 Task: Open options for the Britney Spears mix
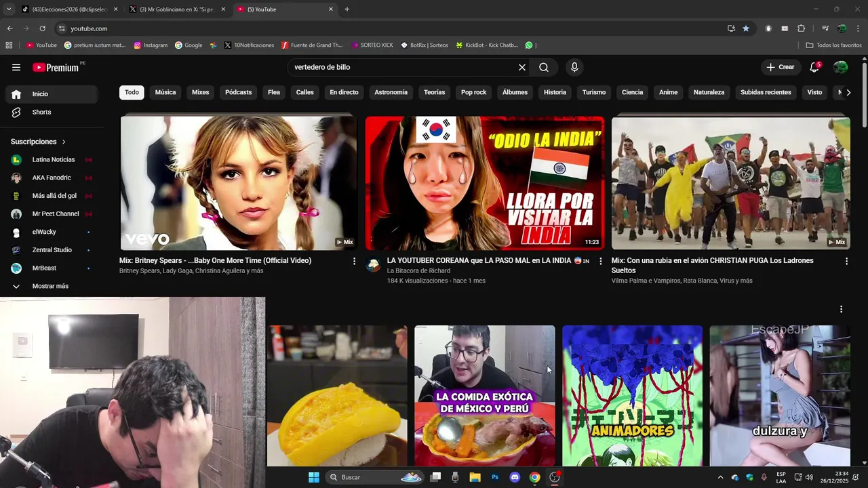tap(354, 261)
